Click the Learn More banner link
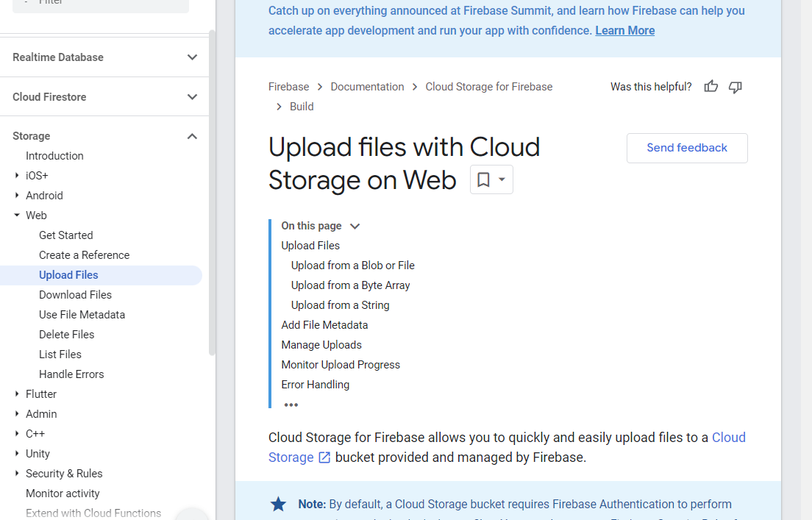This screenshot has width=812, height=520. (624, 31)
